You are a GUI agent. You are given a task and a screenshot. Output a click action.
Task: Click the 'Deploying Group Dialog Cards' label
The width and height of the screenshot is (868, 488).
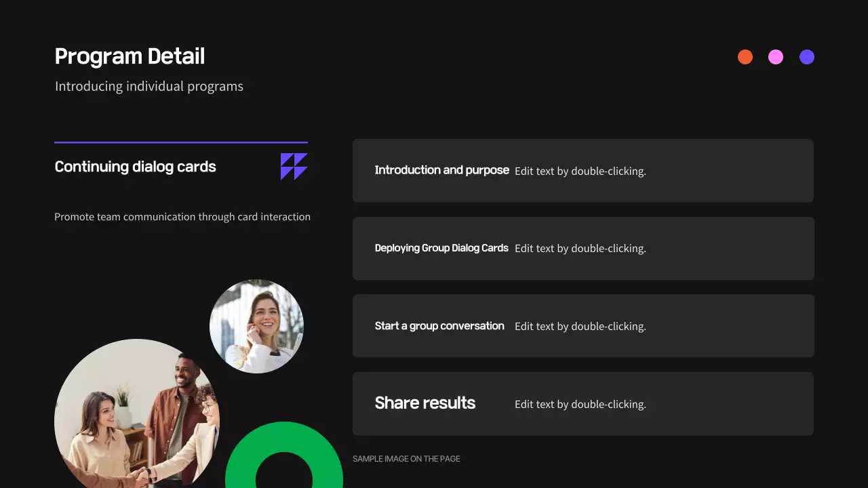click(441, 248)
